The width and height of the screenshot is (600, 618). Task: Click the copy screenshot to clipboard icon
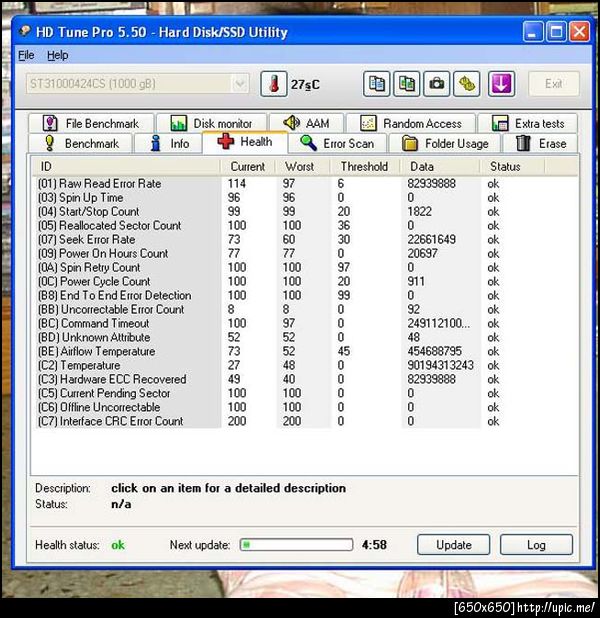click(406, 84)
